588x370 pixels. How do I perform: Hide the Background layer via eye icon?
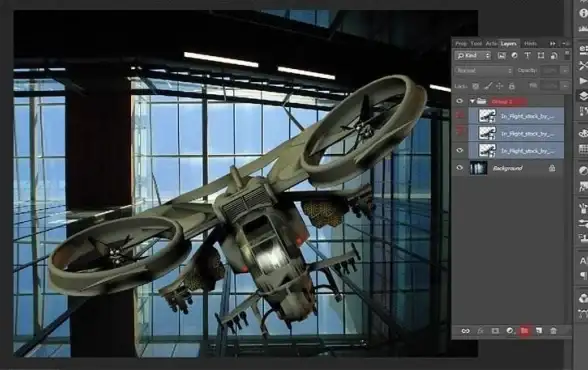459,168
